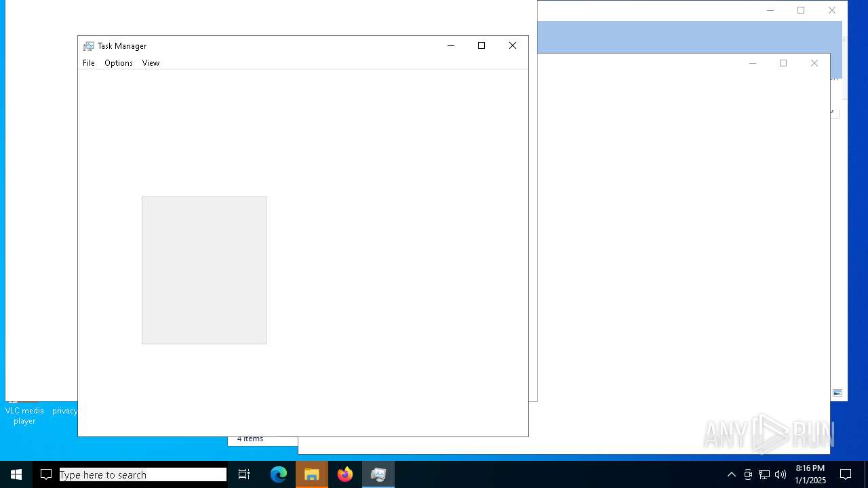Open the volume control tray icon
Image resolution: width=868 pixels, height=488 pixels.
(x=781, y=474)
